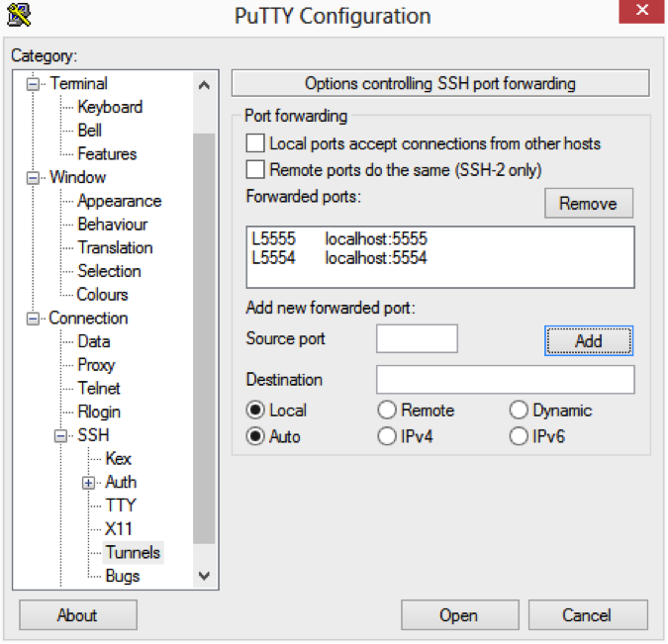Screen dimensions: 668x644
Task: Enable local ports accept connections from other hosts
Action: [256, 143]
